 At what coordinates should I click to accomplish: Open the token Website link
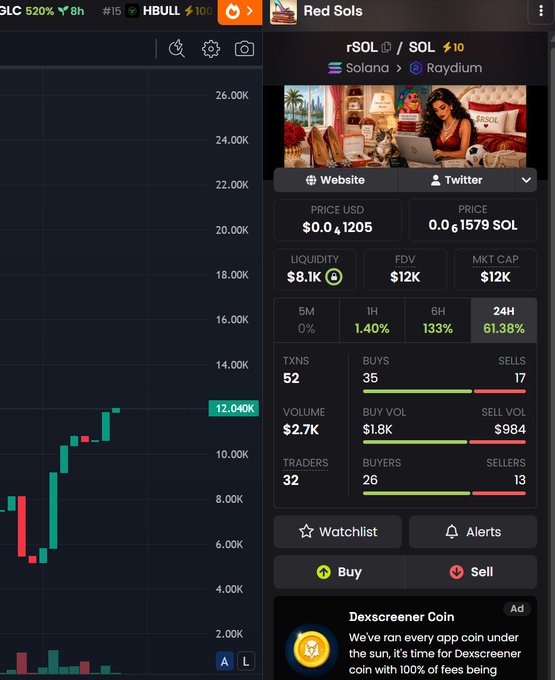tap(335, 180)
